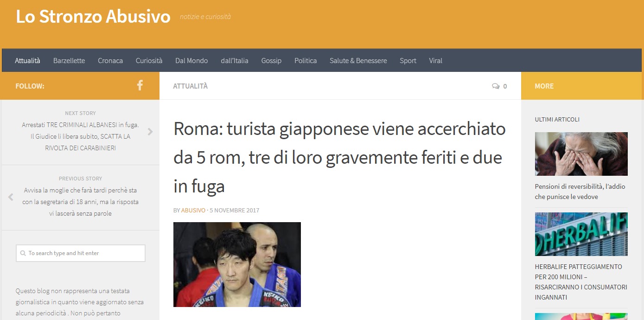Select the Gossip menu item
Viewport: 644px width, 320px height.
(x=271, y=61)
